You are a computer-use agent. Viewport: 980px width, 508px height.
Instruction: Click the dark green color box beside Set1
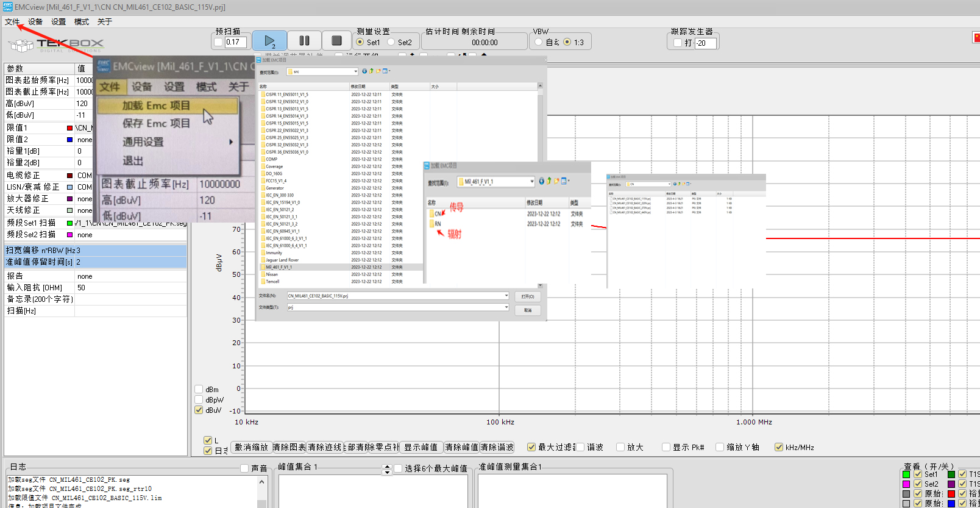pyautogui.click(x=951, y=474)
